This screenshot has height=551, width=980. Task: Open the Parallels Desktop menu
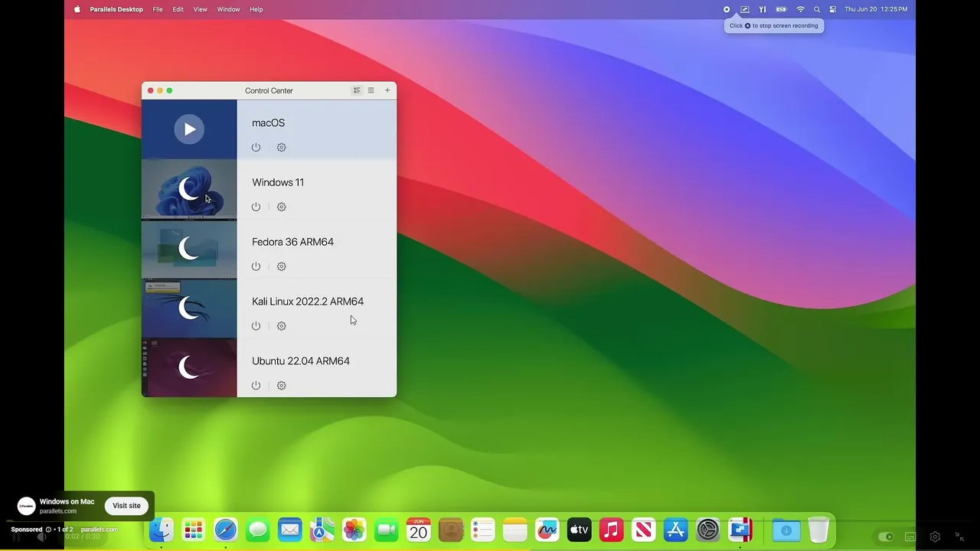point(116,9)
